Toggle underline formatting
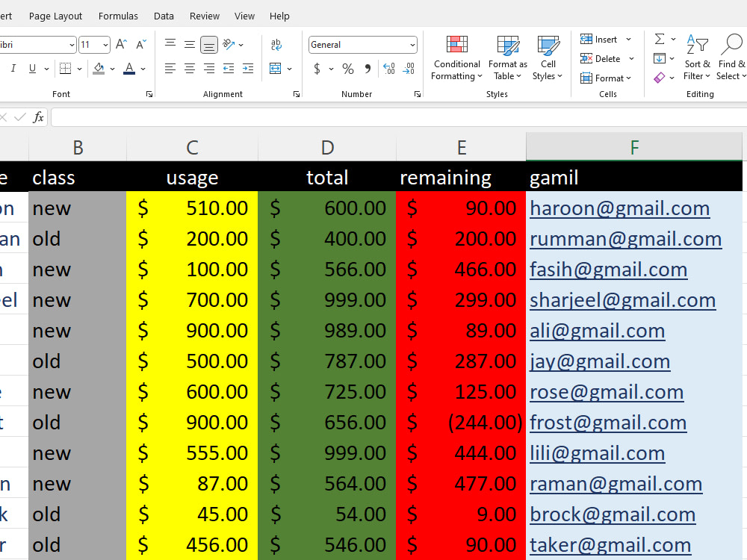Screen dimensions: 747x560 click(x=32, y=69)
